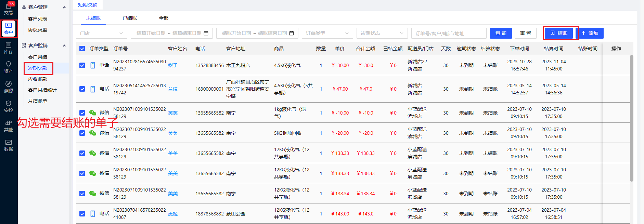Open customer link 兰陵
This screenshot has width=644, height=224.
tap(173, 89)
